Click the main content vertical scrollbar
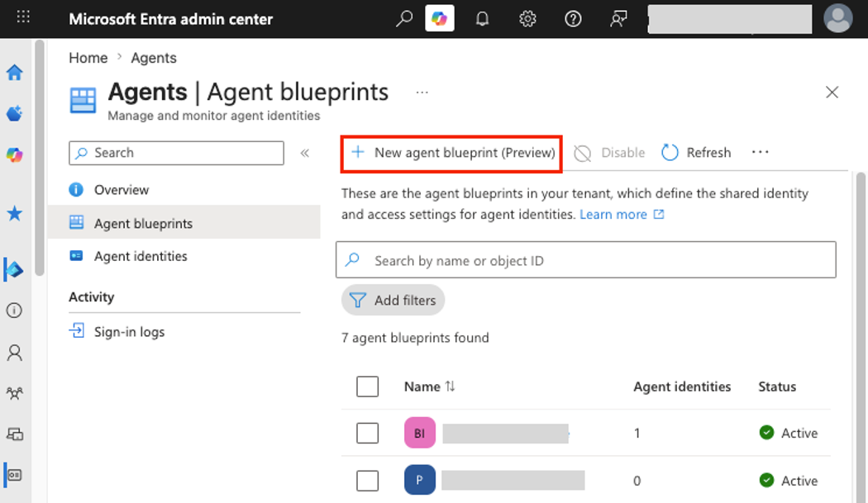 861,338
